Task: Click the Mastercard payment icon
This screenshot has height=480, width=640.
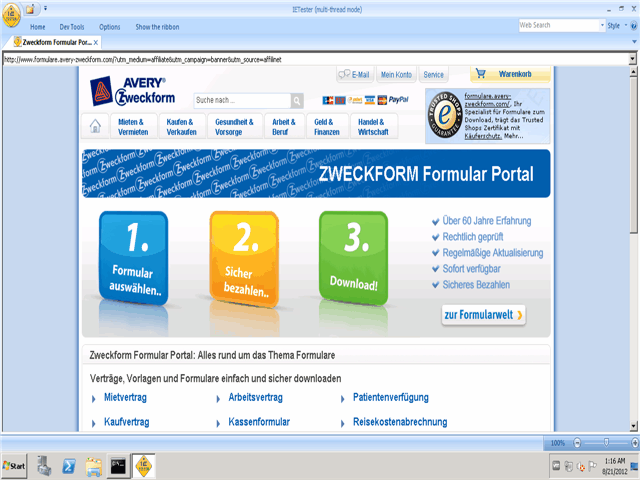Action: pos(382,100)
